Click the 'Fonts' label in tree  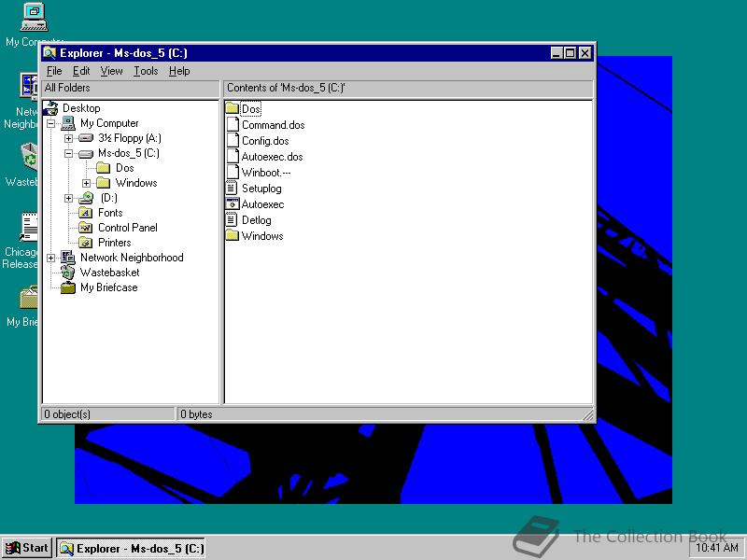click(x=110, y=213)
